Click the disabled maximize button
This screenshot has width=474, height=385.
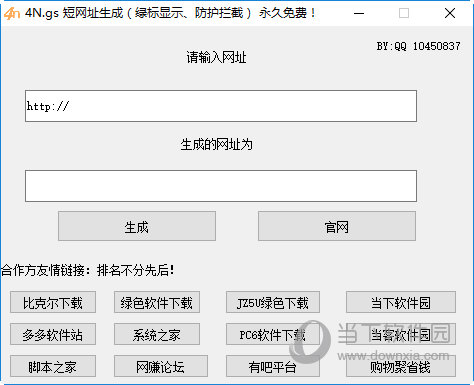(x=404, y=13)
